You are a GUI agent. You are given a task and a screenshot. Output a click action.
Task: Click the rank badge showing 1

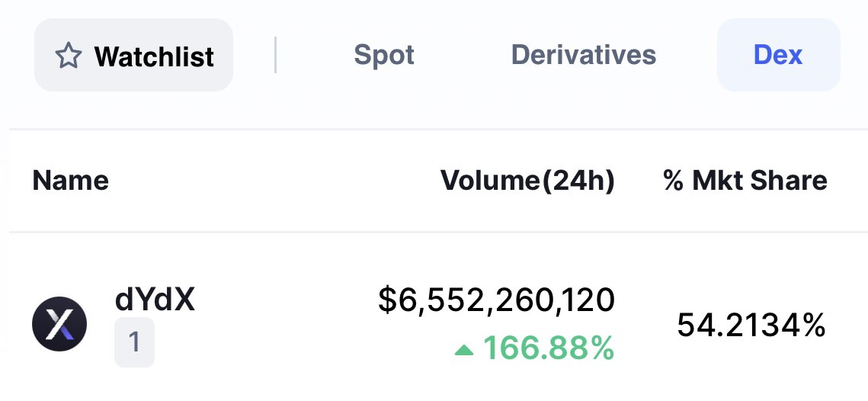coord(135,342)
